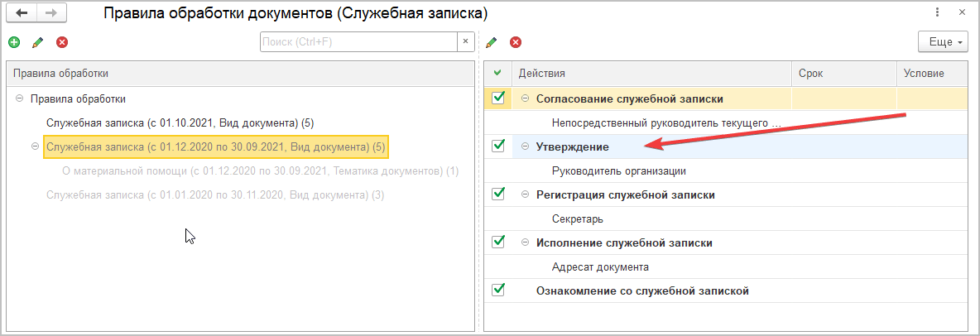The width and height of the screenshot is (980, 336).
Task: Click the Срок column header
Action: coord(843,74)
